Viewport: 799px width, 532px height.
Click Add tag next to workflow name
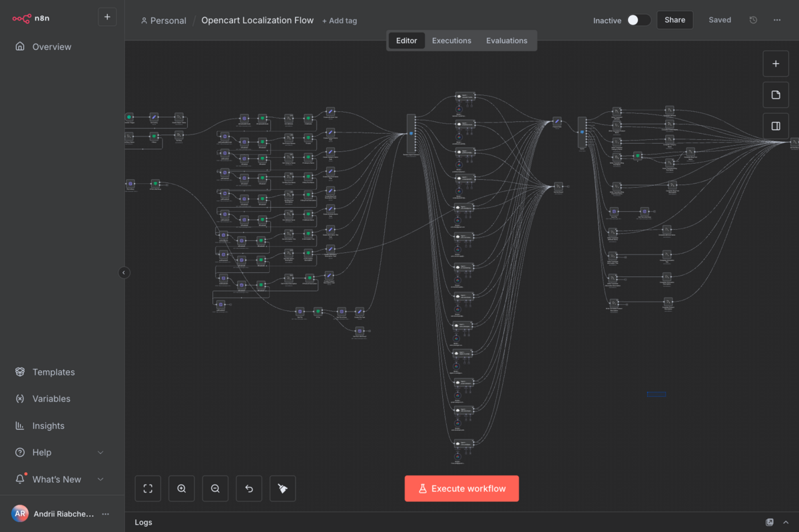(340, 21)
